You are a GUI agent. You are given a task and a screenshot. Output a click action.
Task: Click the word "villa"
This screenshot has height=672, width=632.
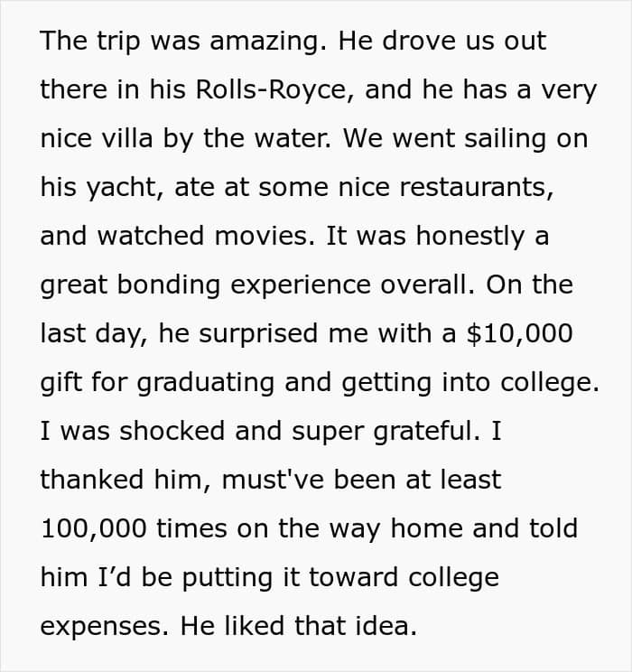(161, 139)
